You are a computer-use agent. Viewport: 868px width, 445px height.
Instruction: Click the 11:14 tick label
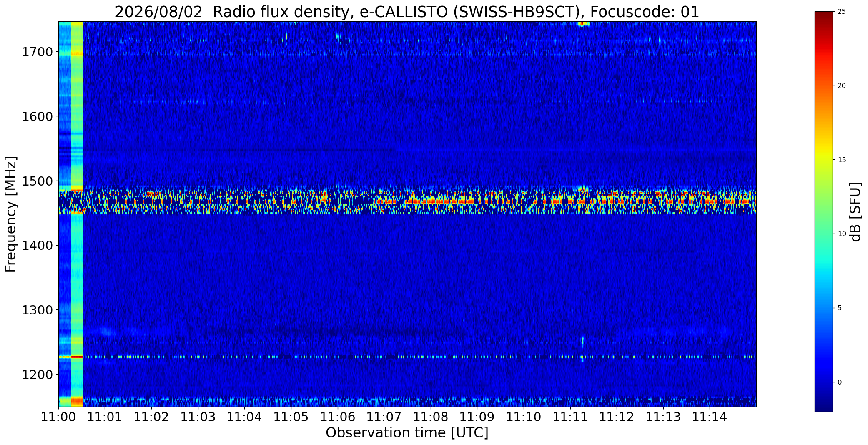click(710, 417)
